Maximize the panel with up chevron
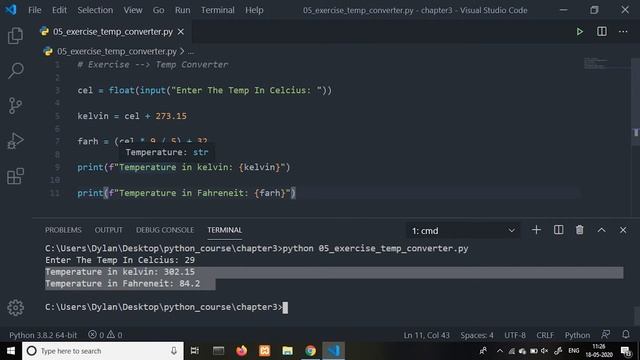 [x=601, y=230]
